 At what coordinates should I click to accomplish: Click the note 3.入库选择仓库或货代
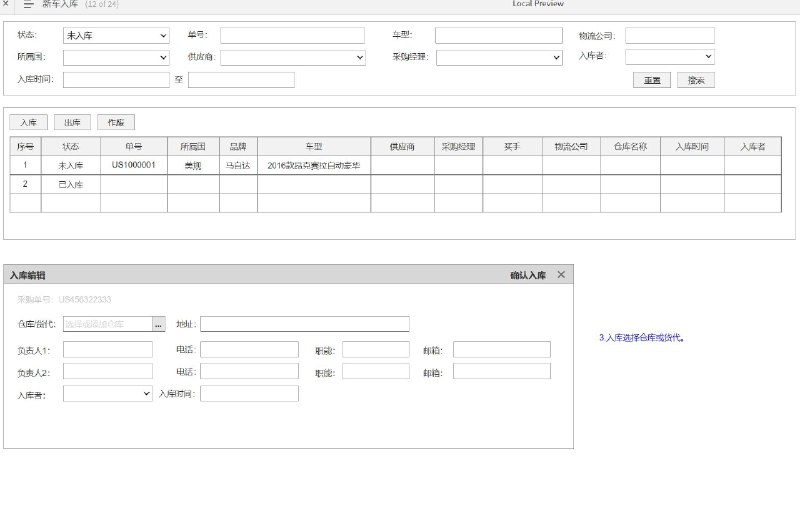641,337
